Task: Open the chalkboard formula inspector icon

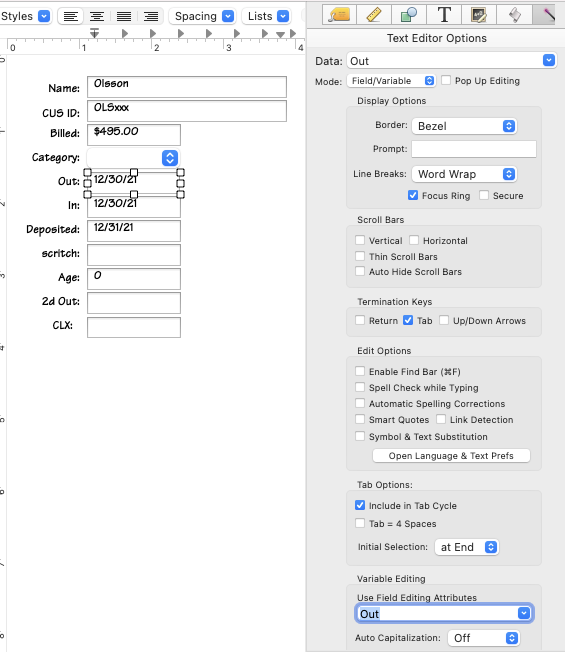Action: point(479,15)
